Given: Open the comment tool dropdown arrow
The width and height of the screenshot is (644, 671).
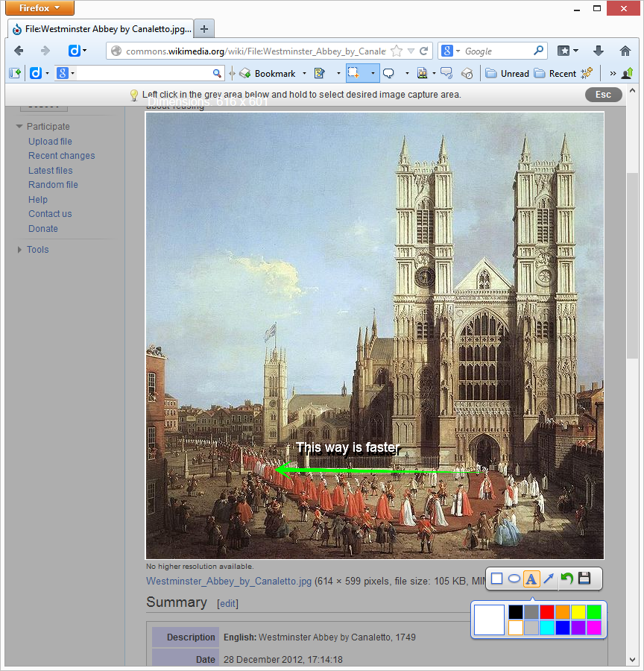Looking at the screenshot, I should (x=407, y=74).
